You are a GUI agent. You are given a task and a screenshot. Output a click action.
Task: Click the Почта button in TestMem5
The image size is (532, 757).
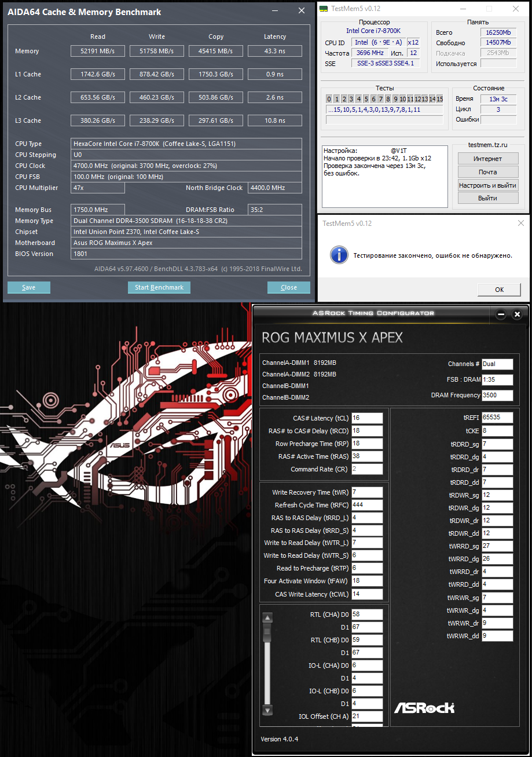487,172
